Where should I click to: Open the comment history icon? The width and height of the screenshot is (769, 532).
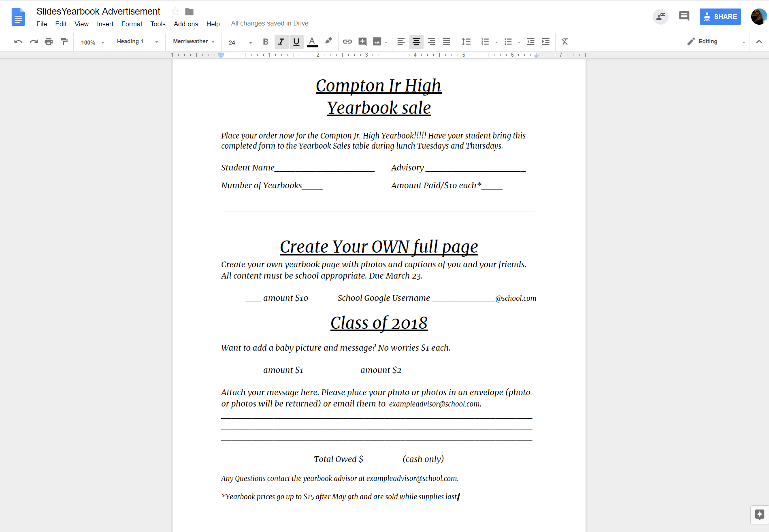point(684,17)
